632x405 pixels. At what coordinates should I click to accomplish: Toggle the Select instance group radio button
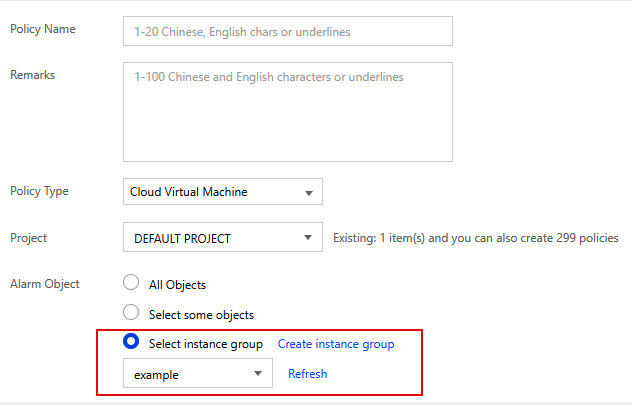pos(130,343)
